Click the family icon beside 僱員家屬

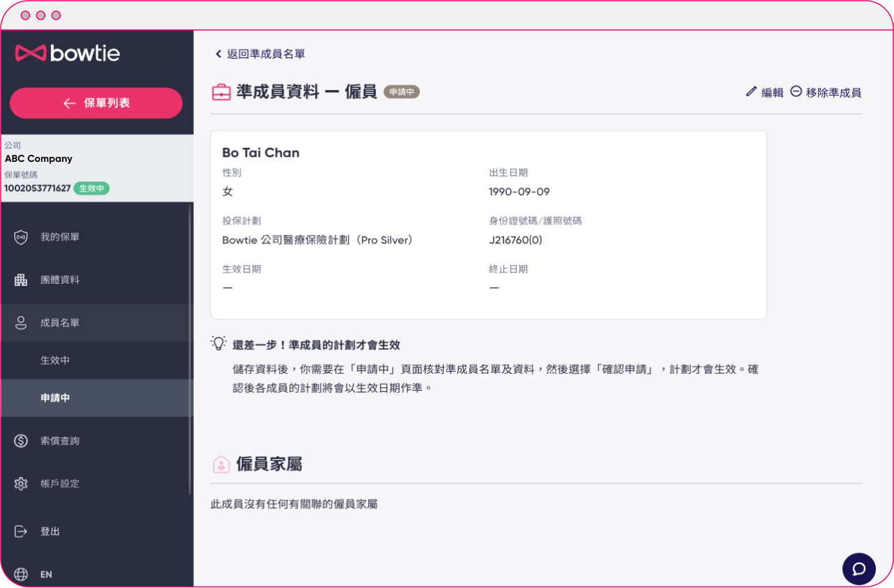(x=221, y=463)
